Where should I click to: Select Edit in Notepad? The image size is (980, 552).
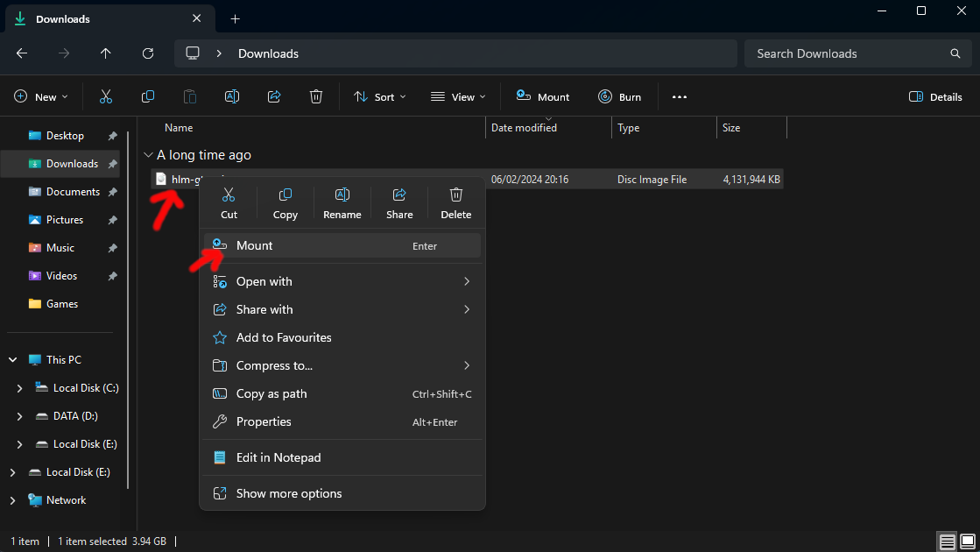[342, 457]
